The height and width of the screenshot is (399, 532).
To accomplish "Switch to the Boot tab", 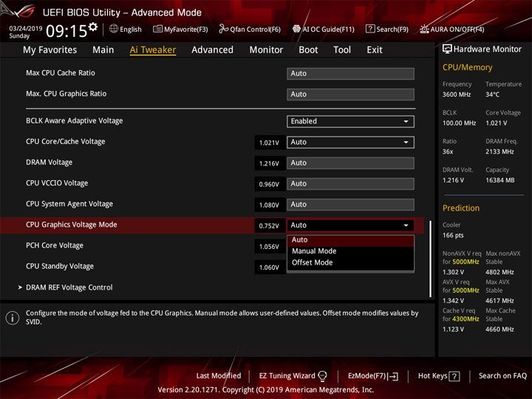I will click(308, 50).
